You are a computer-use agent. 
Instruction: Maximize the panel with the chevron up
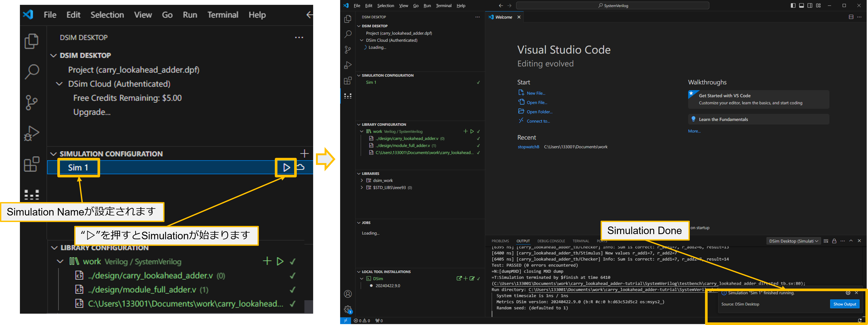(x=851, y=240)
